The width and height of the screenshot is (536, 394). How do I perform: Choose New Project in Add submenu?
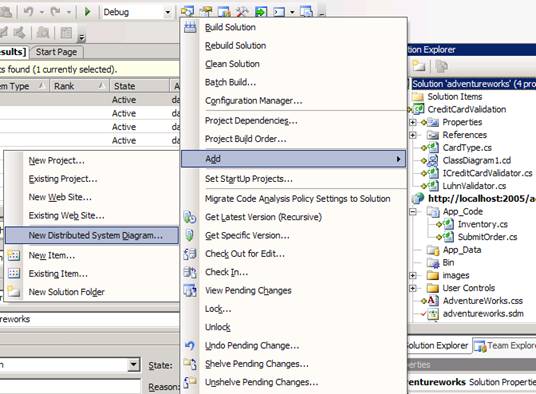click(56, 161)
